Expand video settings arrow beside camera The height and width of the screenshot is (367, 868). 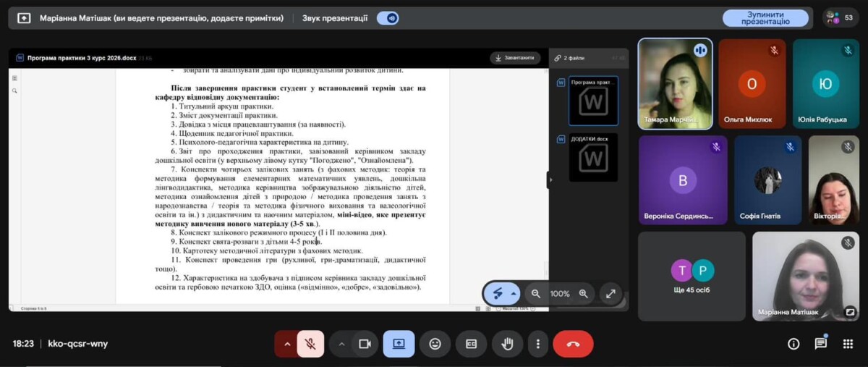[341, 344]
